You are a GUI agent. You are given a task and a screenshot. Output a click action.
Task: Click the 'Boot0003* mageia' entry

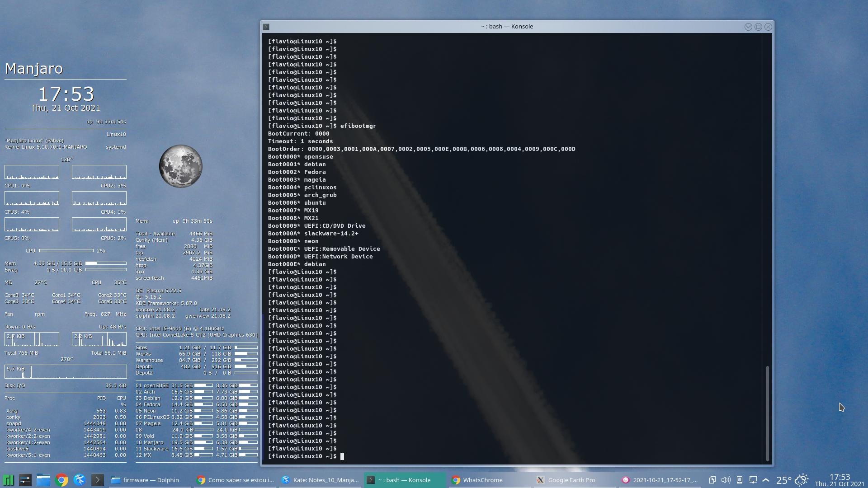[x=297, y=180]
